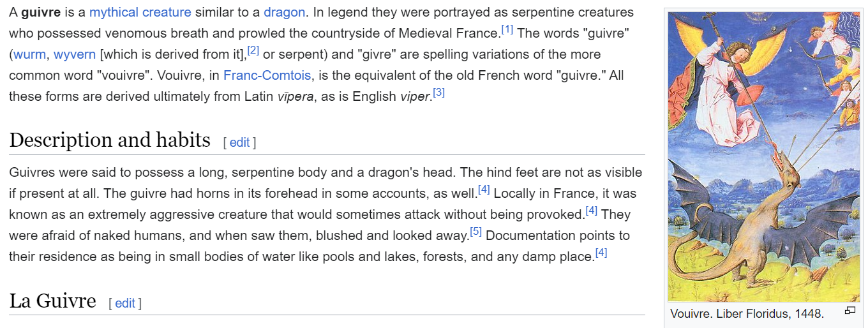Jump to citation [1] after Medieval France
The image size is (868, 328).
click(x=507, y=29)
